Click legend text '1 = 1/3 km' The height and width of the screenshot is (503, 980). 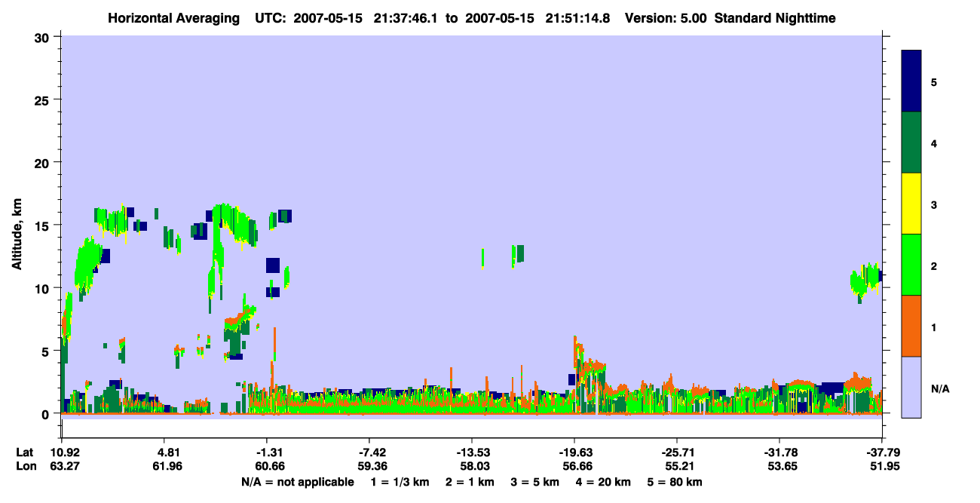tap(400, 482)
